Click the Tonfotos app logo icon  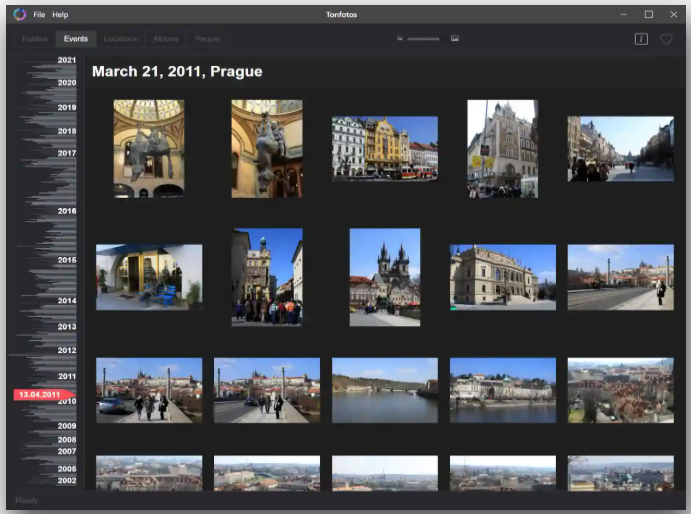(19, 14)
